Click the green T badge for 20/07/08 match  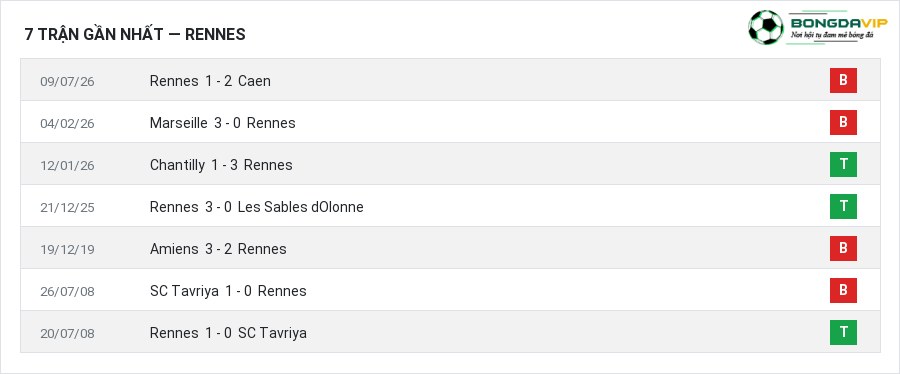[843, 332]
